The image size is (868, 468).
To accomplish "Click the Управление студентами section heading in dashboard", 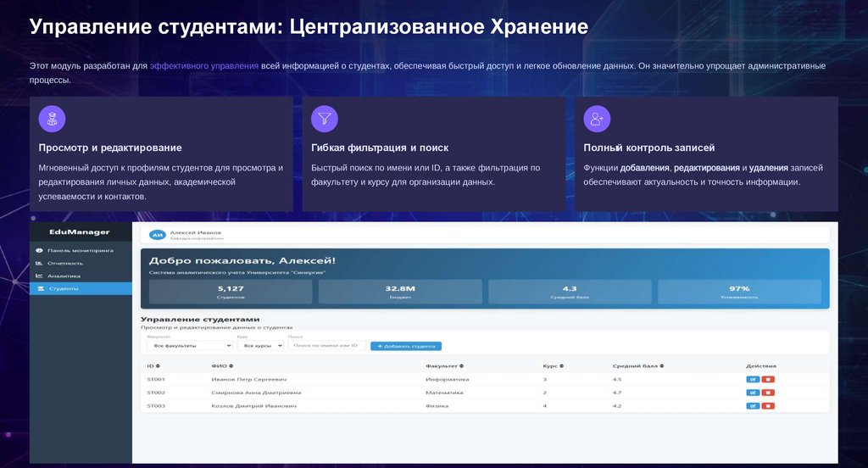I will pos(200,320).
